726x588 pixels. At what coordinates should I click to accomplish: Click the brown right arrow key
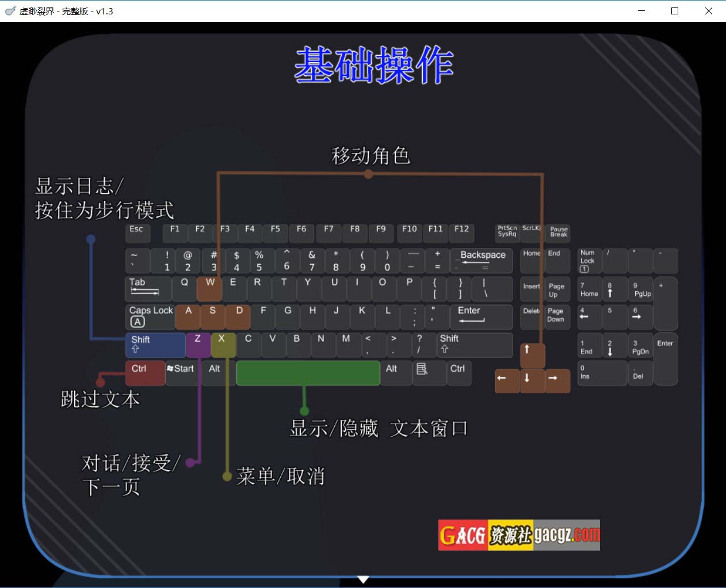(x=557, y=380)
